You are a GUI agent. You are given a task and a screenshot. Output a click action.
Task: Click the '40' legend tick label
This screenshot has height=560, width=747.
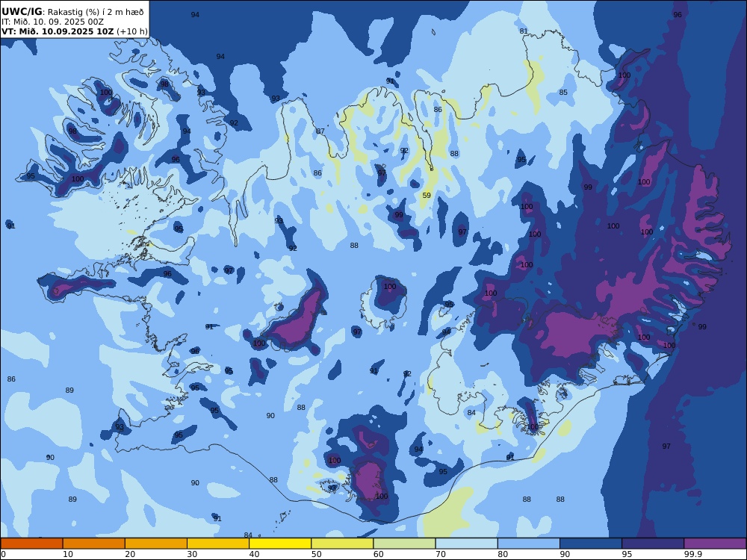tap(255, 554)
